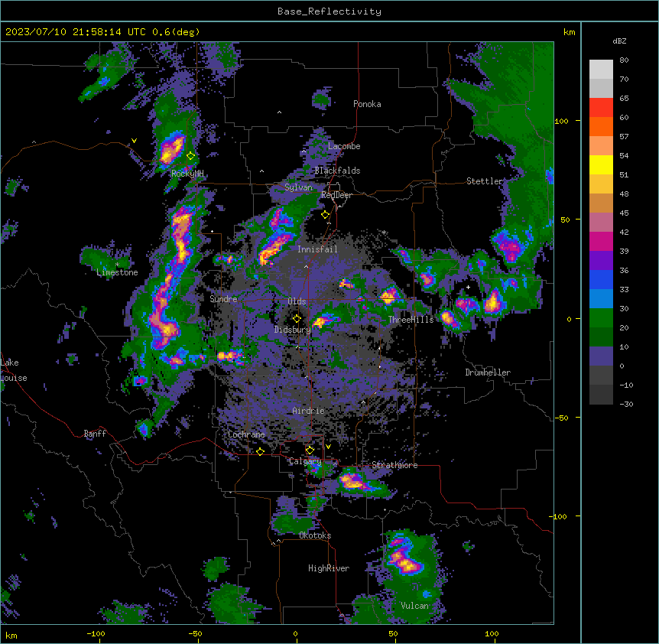The image size is (659, 644).
Task: Select the RockyMH label
Action: 187,174
